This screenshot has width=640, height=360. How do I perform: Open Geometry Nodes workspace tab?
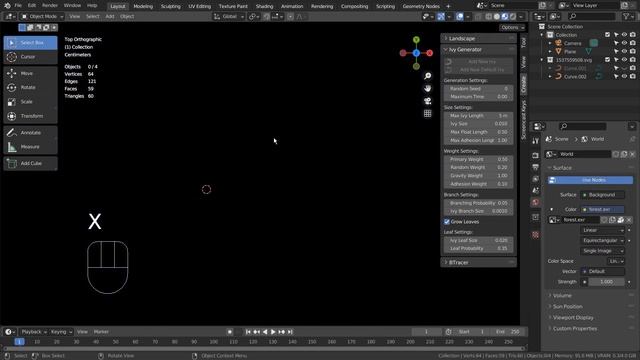coord(421,6)
